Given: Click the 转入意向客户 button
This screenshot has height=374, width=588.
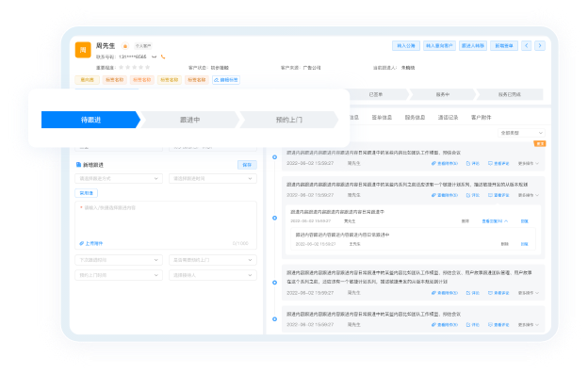Looking at the screenshot, I should (x=439, y=46).
